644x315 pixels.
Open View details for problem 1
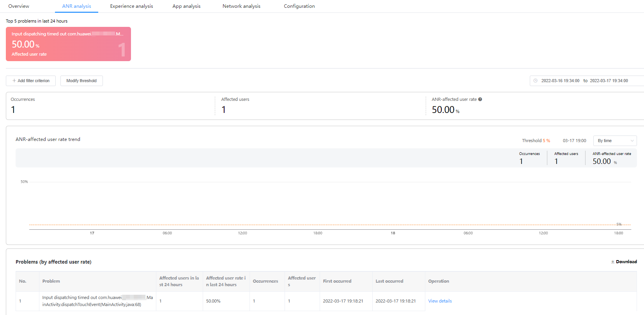tap(440, 301)
